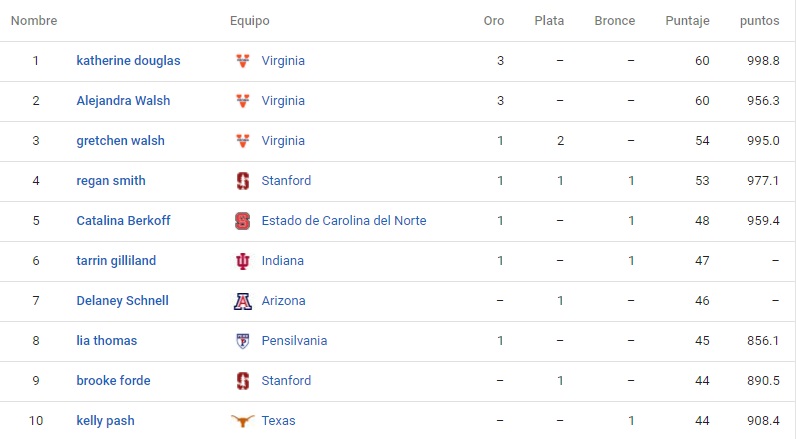This screenshot has height=439, width=796.
Task: Sort by puntos column header
Action: point(759,21)
